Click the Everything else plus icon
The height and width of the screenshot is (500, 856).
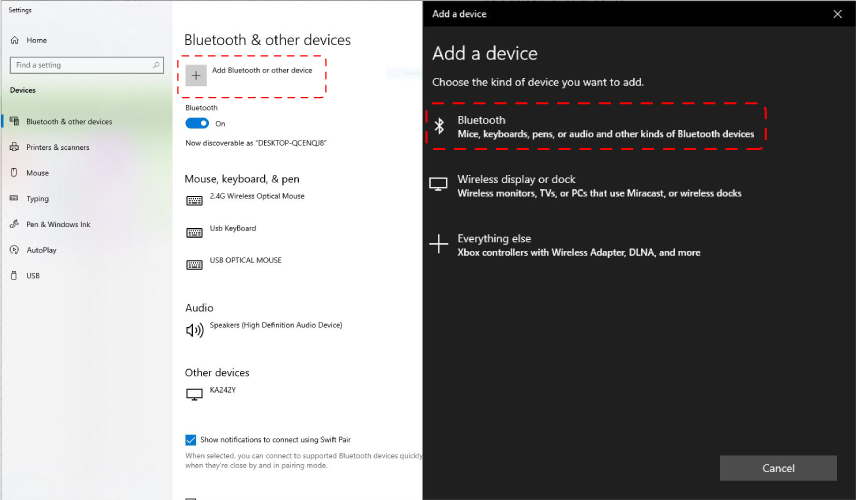pos(438,243)
